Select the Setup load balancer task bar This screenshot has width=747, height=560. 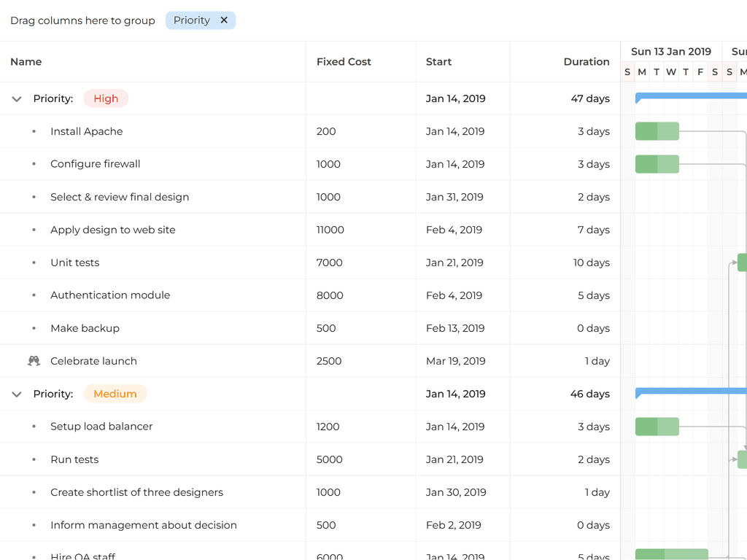click(x=657, y=427)
